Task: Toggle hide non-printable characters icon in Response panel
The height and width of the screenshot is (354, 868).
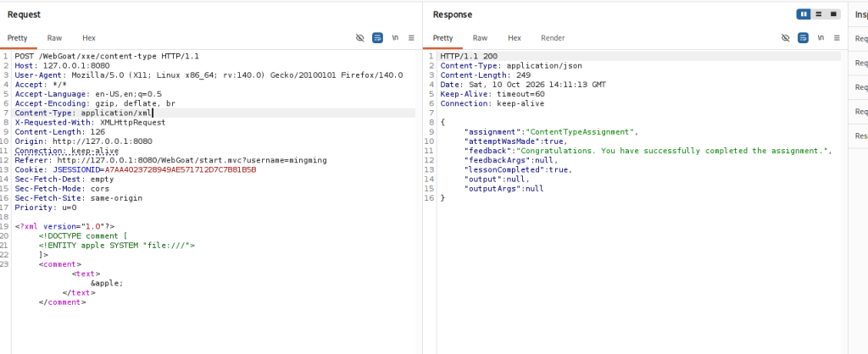Action: coord(786,37)
